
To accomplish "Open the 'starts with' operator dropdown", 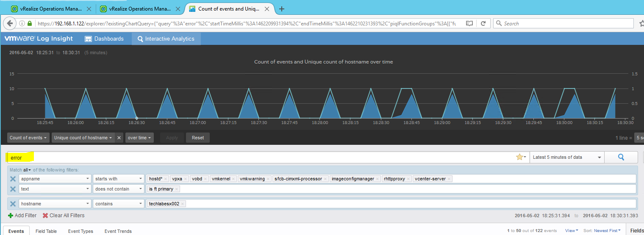I will click(119, 179).
